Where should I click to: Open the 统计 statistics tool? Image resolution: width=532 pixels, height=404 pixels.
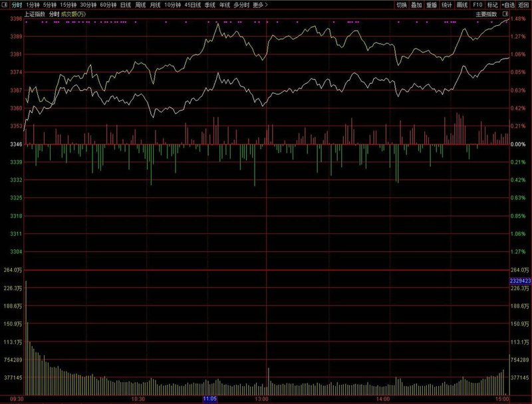click(x=447, y=5)
